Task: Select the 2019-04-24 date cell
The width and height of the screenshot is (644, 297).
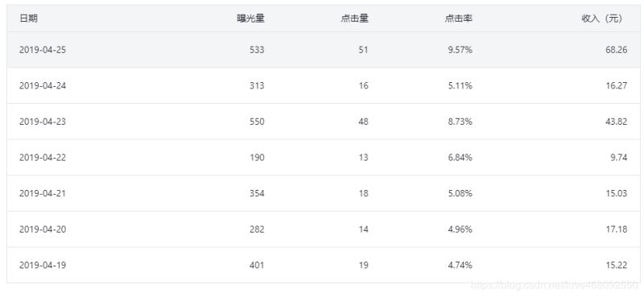Action: click(43, 86)
